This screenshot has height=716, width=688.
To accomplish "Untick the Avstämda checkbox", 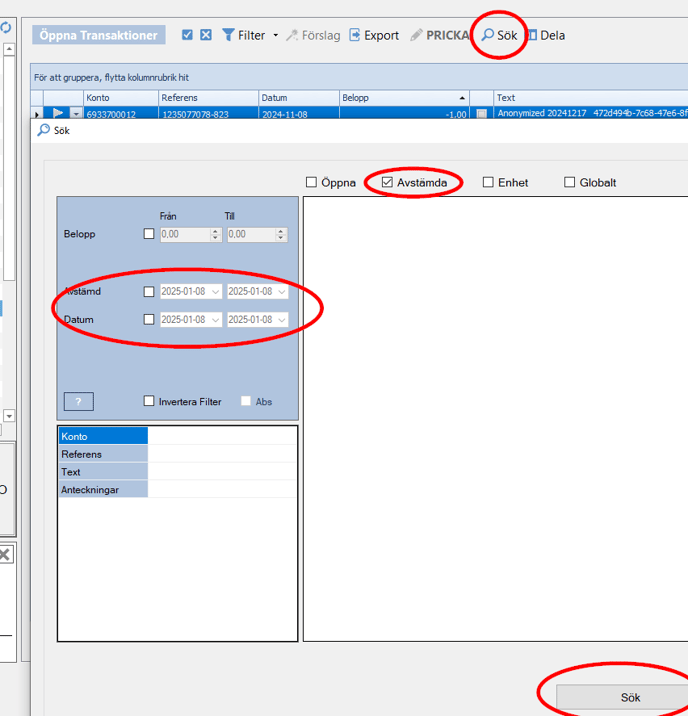I will (x=387, y=183).
